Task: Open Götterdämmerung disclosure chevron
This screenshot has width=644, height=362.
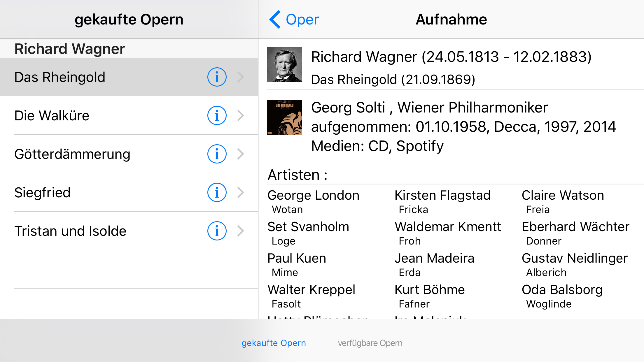Action: (x=241, y=154)
